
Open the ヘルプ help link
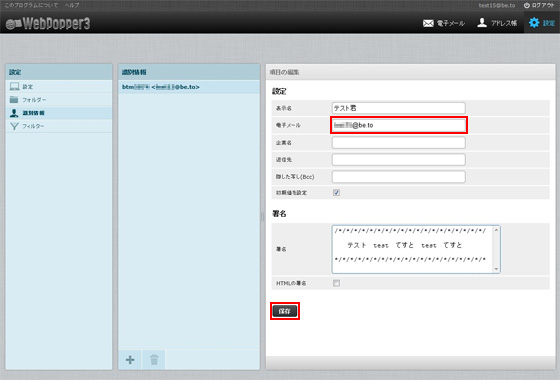[72, 5]
